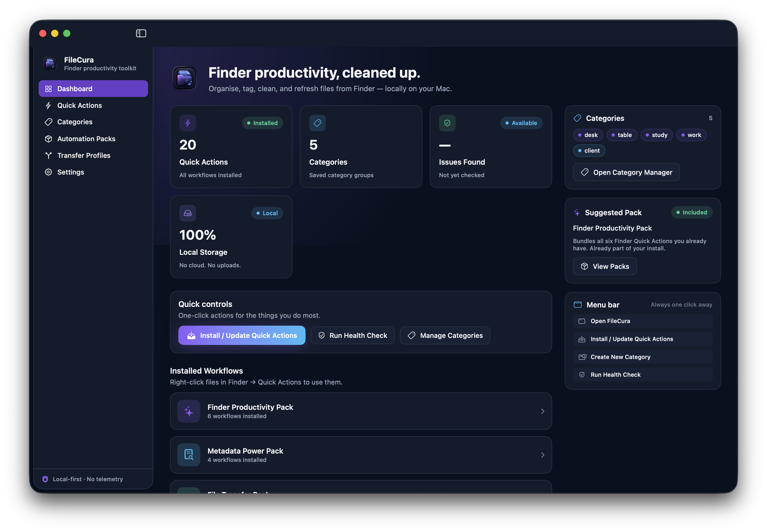Open Category Manager
Image resolution: width=767 pixels, height=532 pixels.
tap(626, 172)
